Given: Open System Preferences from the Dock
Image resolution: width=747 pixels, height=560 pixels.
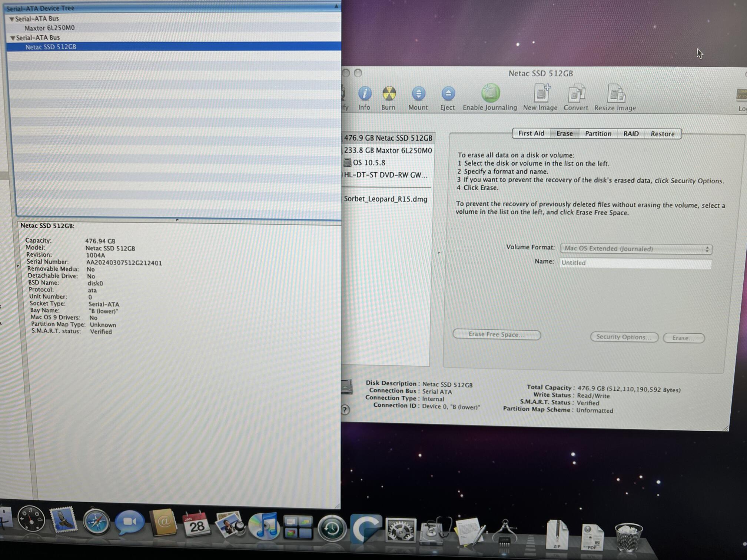Looking at the screenshot, I should (x=401, y=530).
